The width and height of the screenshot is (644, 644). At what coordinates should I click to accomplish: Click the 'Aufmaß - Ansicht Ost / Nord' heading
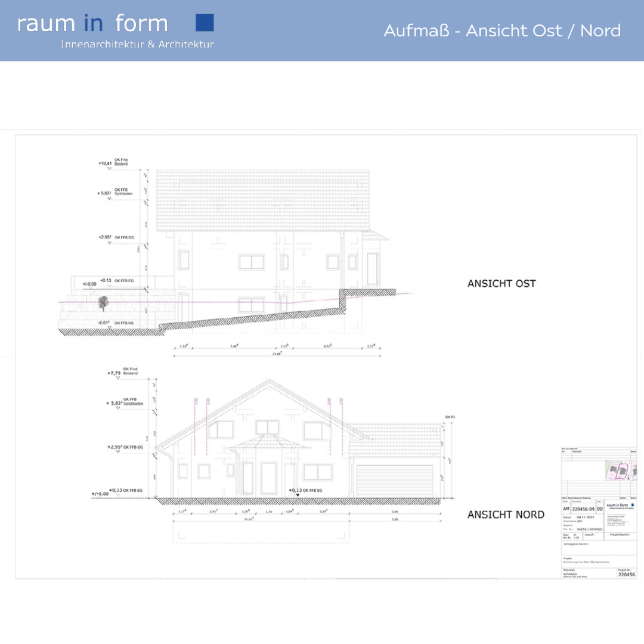point(502,31)
